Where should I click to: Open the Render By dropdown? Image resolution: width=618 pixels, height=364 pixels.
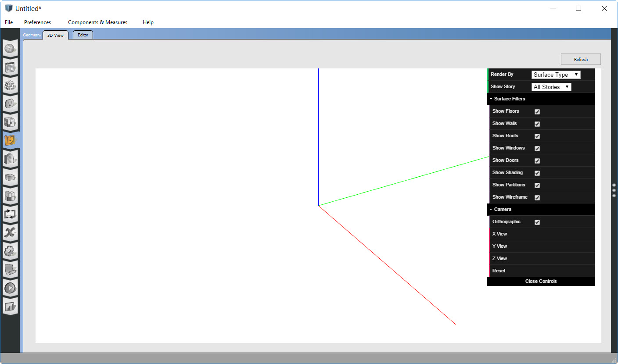556,75
